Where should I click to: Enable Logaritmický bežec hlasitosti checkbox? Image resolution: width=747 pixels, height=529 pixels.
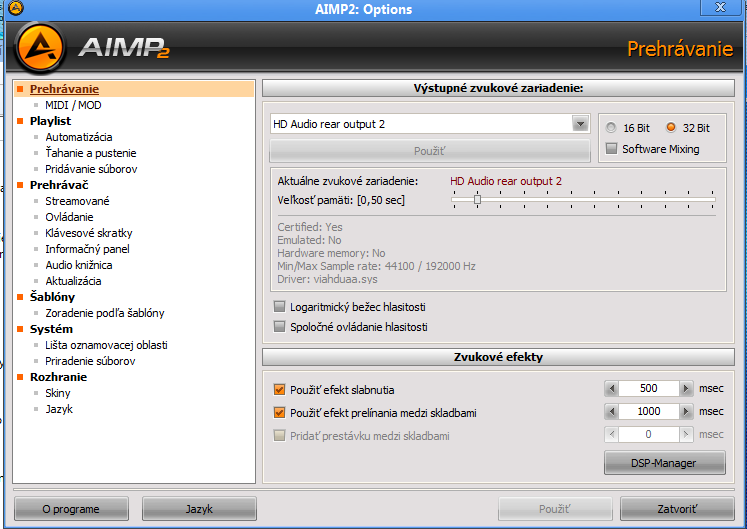pyautogui.click(x=280, y=307)
